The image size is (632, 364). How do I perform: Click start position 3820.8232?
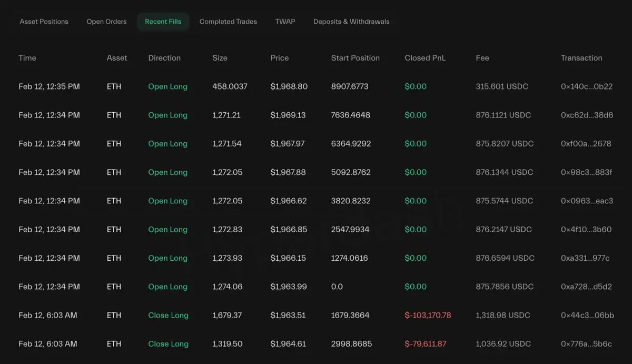[350, 201]
